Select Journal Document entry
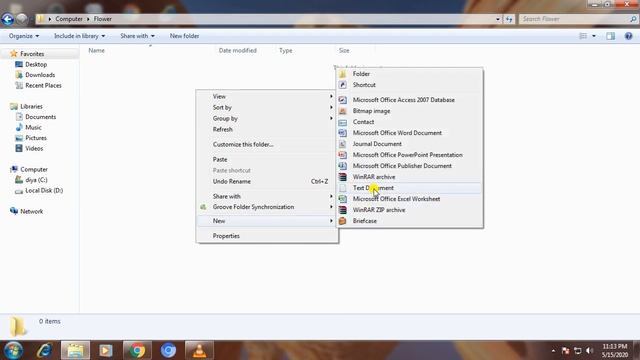The width and height of the screenshot is (640, 360). 409,144
